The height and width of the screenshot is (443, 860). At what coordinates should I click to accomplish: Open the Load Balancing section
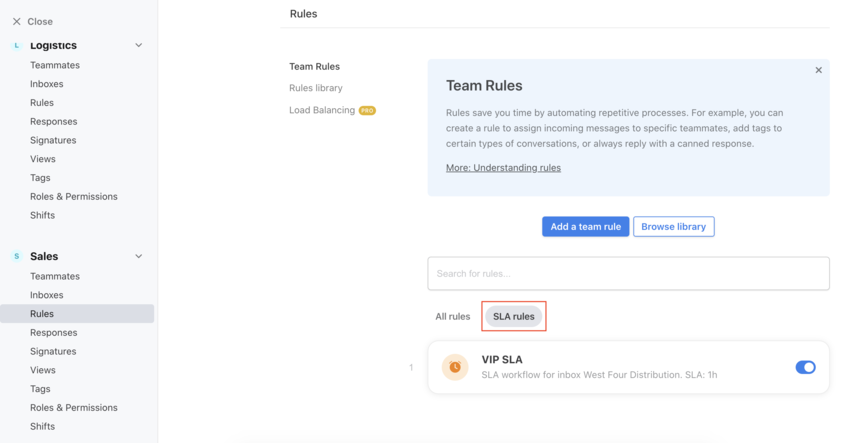point(322,110)
